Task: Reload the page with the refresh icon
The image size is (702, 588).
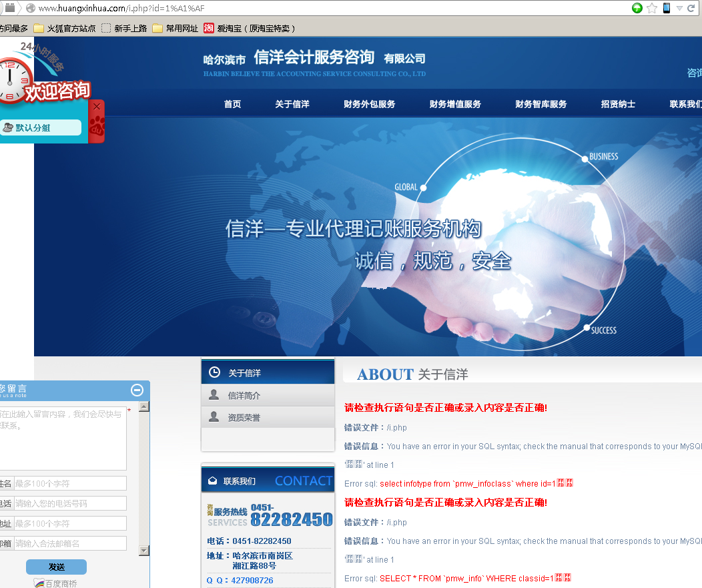Action: coord(691,8)
